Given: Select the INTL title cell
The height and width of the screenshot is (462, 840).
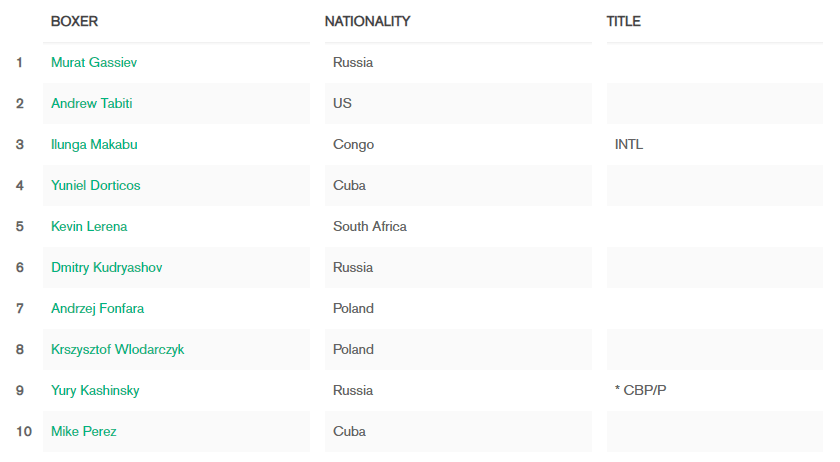Looking at the screenshot, I should point(715,145).
